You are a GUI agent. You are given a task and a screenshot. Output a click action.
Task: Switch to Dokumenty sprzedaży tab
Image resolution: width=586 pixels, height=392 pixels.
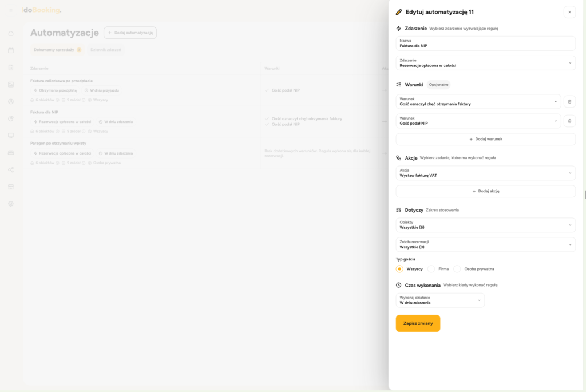pos(57,50)
